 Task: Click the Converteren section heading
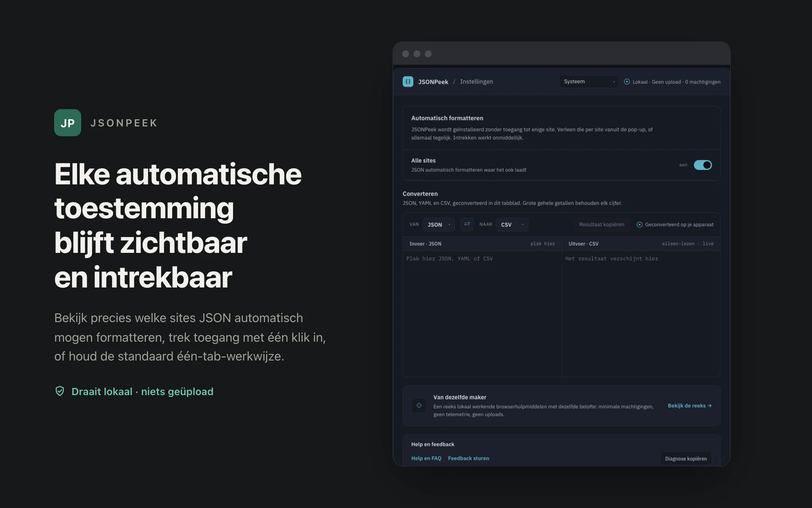(420, 194)
